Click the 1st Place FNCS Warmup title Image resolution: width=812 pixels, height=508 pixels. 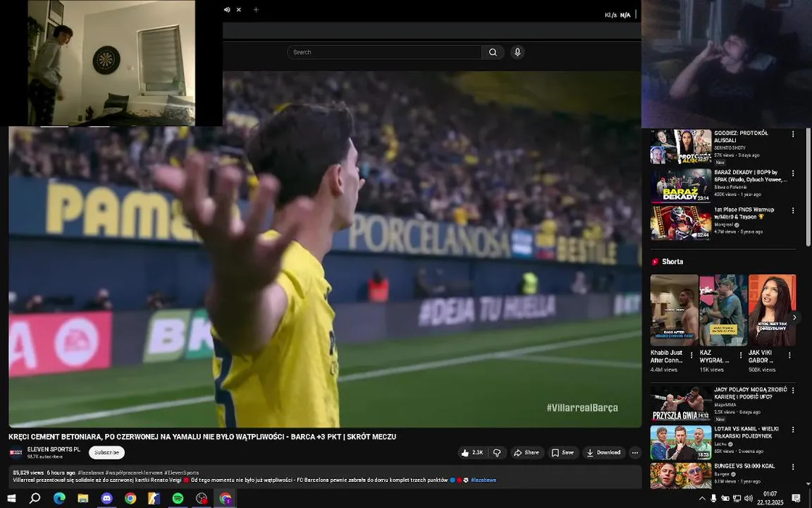pos(744,213)
